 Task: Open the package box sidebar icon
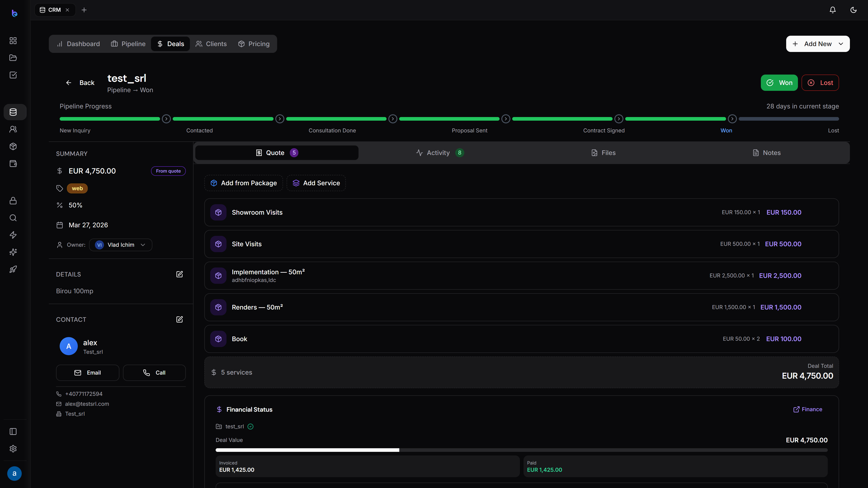coord(13,146)
